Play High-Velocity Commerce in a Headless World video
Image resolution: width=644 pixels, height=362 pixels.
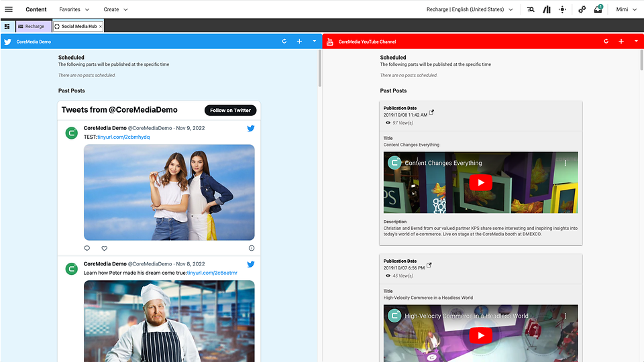pos(480,335)
